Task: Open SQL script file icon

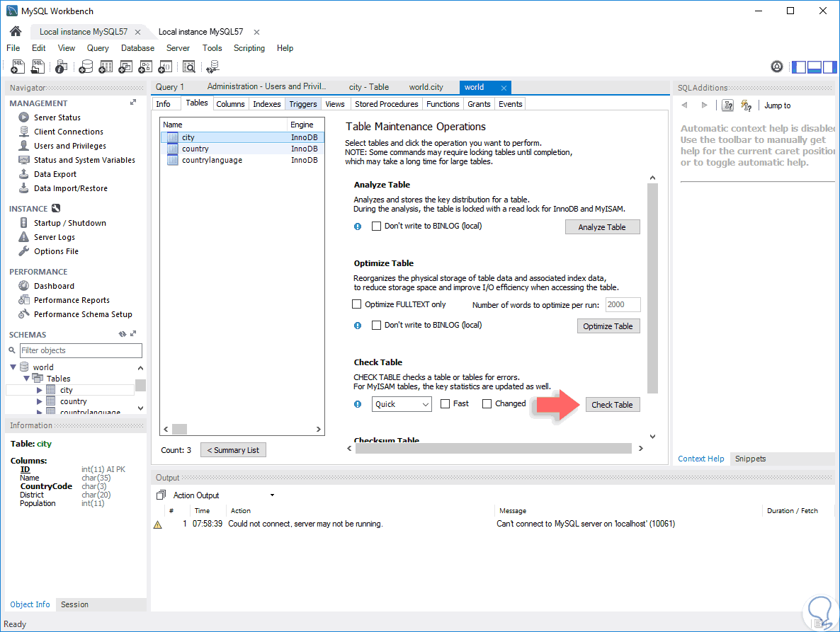Action: click(x=38, y=67)
